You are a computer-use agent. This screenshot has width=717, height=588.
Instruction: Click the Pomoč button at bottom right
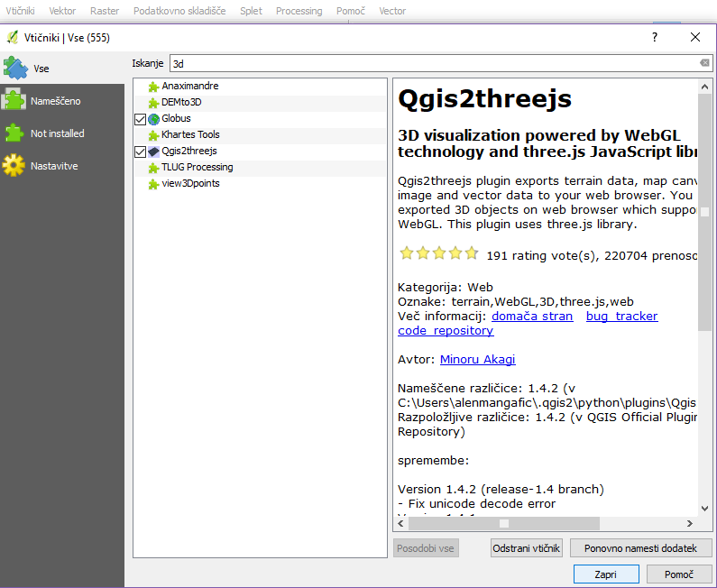coord(679,574)
